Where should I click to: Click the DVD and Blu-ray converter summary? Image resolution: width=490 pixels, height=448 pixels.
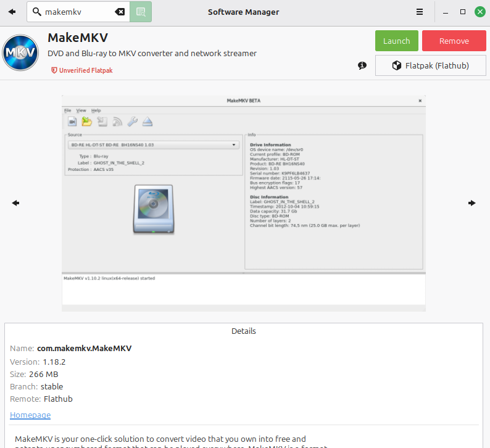[x=152, y=54]
